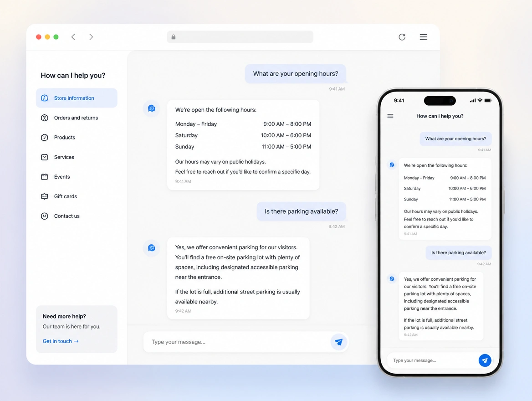Tap the phone's 'Is there parking available?' bubble
532x401 pixels.
tap(458, 252)
